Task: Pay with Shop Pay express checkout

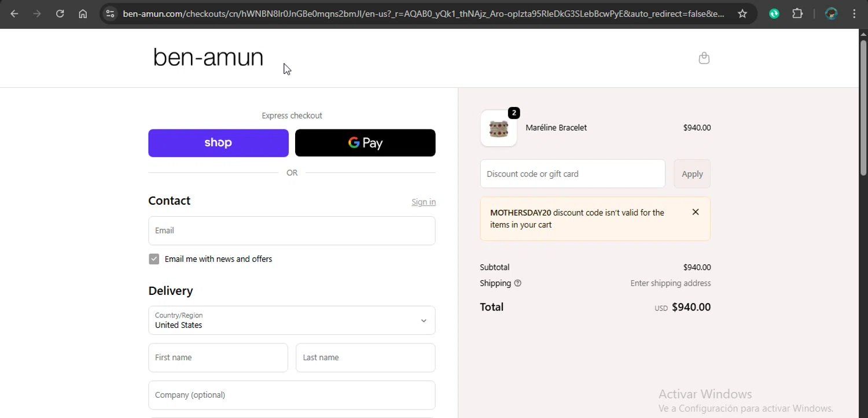Action: [218, 143]
